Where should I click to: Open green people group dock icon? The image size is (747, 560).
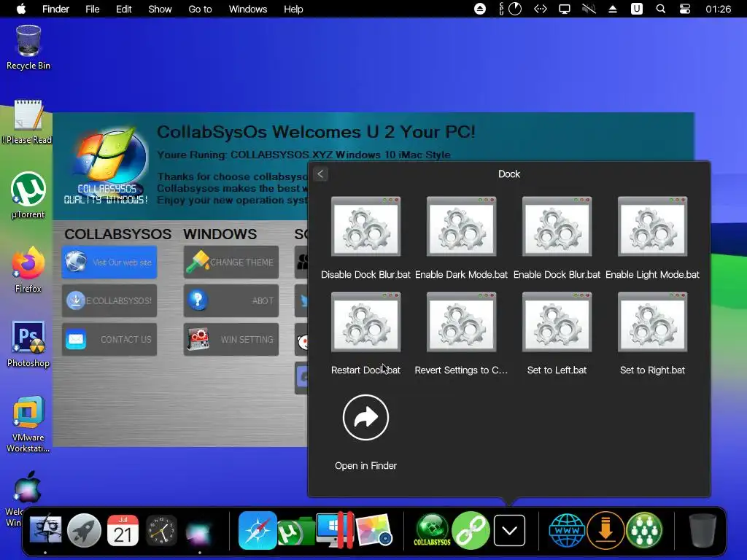pos(644,530)
